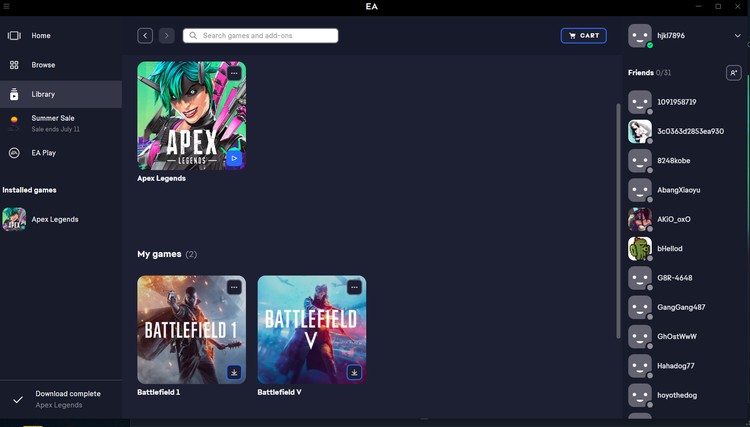Click the Library icon
Image resolution: width=750 pixels, height=427 pixels.
click(14, 94)
